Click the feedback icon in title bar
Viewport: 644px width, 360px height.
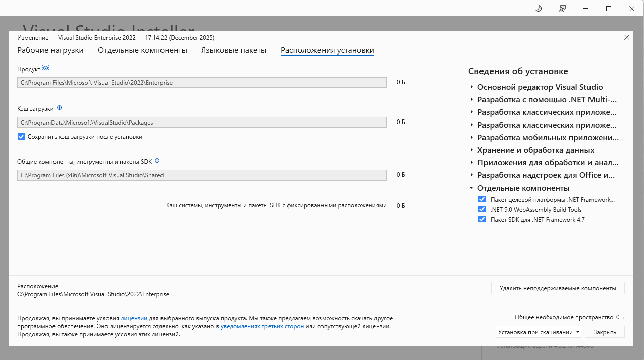pos(562,9)
